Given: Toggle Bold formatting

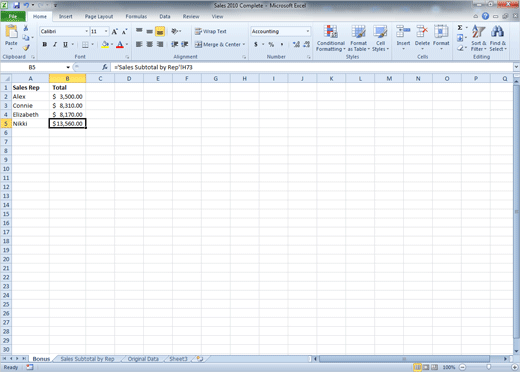Looking at the screenshot, I should [x=45, y=44].
